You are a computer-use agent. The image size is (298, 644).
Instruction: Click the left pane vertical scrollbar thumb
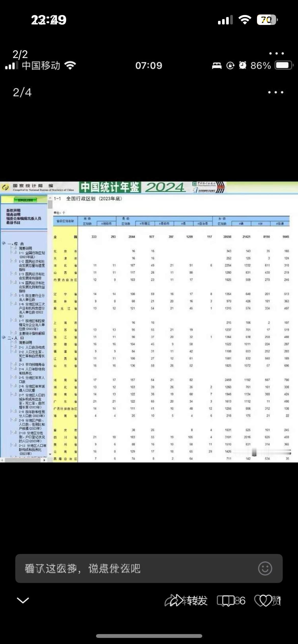(x=50, y=204)
